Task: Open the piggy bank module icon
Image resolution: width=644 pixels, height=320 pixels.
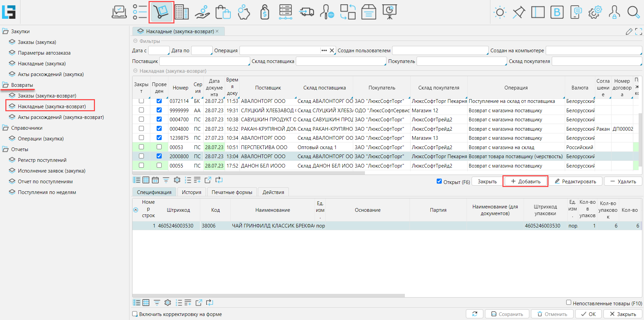Action: click(244, 12)
